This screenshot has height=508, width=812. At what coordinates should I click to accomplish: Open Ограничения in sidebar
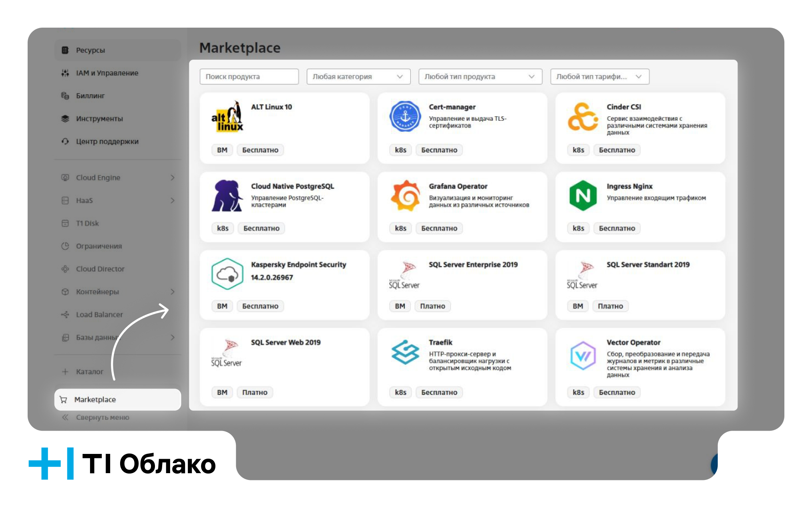(99, 246)
